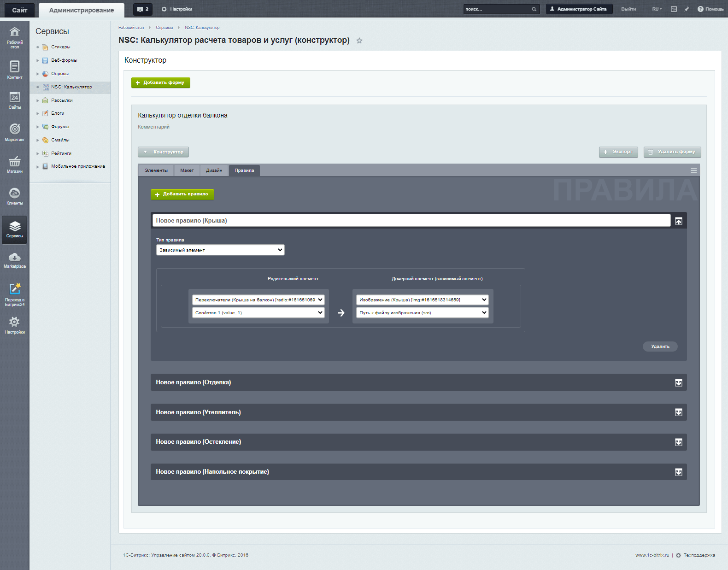Click the rule name field Новое правило (Крыша)
Image resolution: width=728 pixels, height=570 pixels.
point(411,221)
